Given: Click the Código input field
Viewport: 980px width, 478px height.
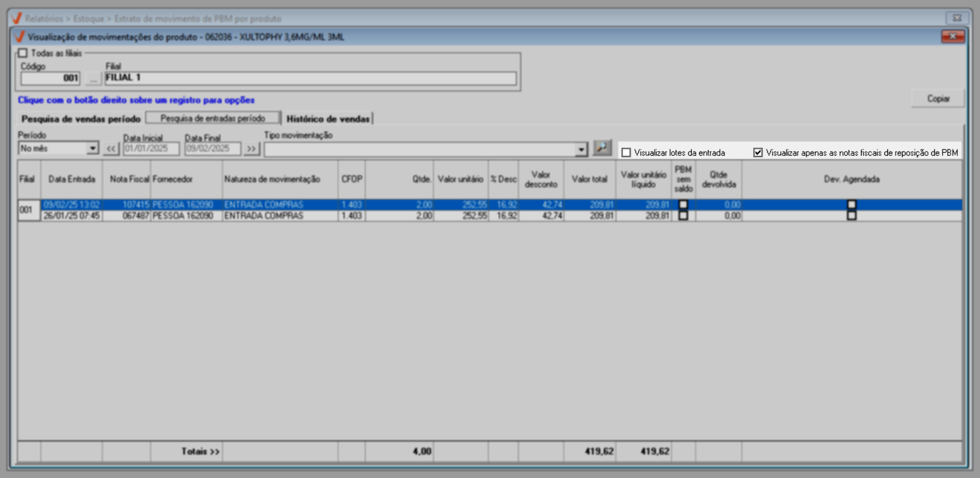Looking at the screenshot, I should click(50, 78).
